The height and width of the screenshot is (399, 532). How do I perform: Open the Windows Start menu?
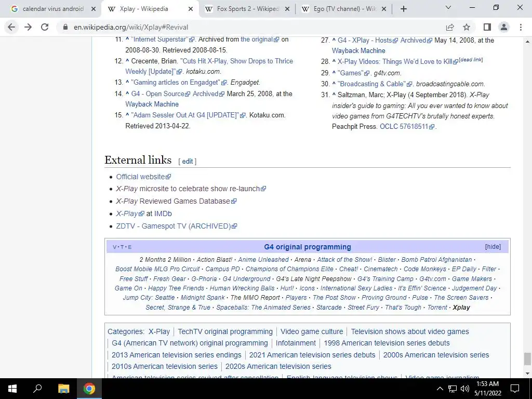click(x=12, y=389)
